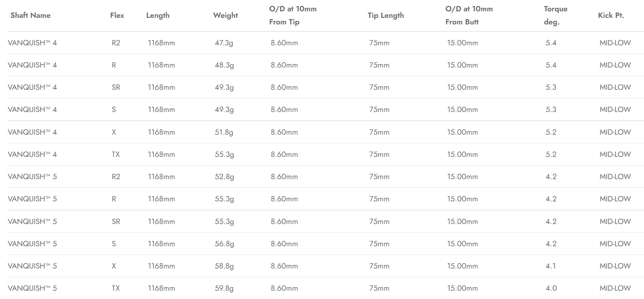644x299 pixels.
Task: Click TX flex in the VANQUISH 4 row
Action: pyautogui.click(x=116, y=154)
